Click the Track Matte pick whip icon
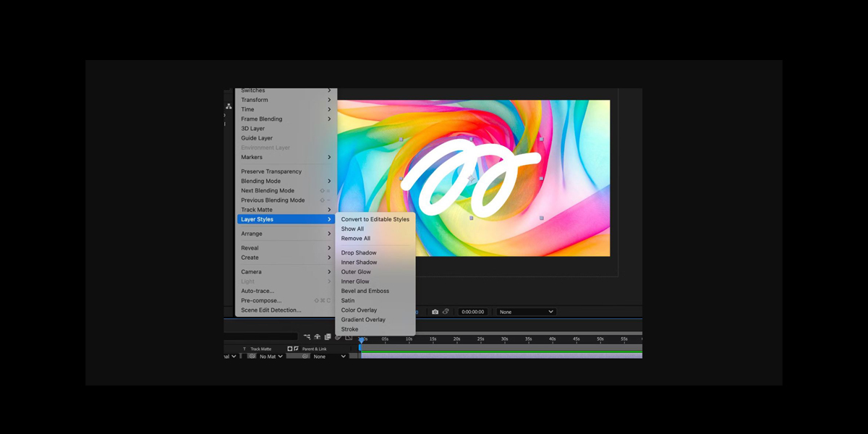The height and width of the screenshot is (434, 868). coord(252,356)
